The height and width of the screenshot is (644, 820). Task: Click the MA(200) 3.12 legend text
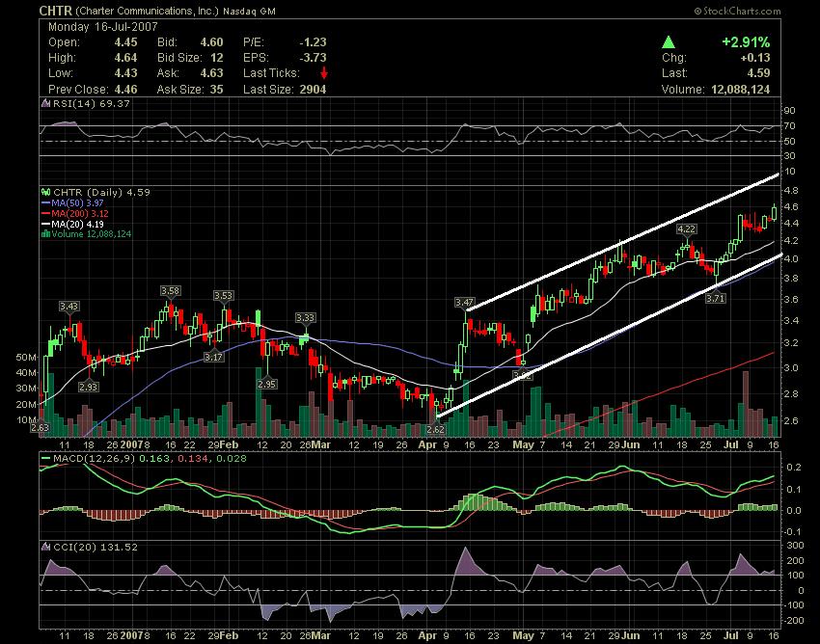(x=80, y=213)
